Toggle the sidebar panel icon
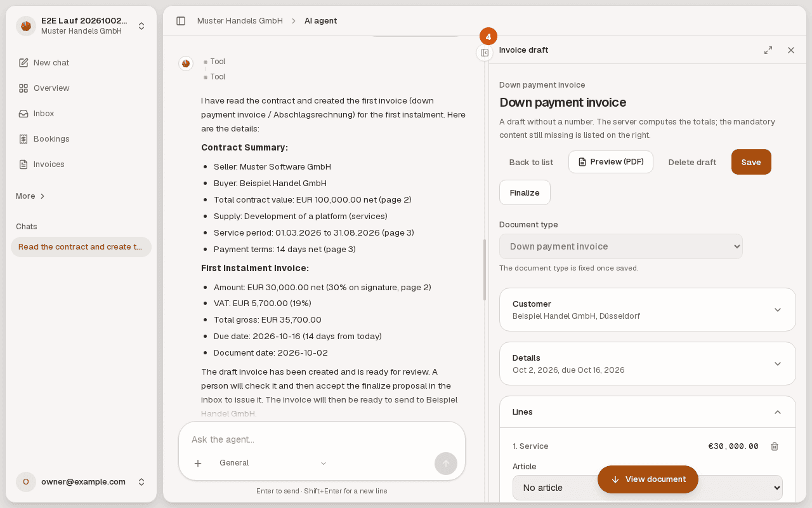This screenshot has height=508, width=812. pos(181,21)
